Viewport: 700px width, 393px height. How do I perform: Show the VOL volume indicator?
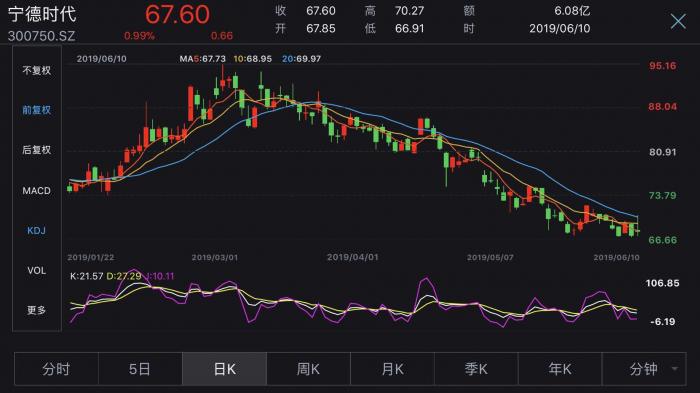coord(37,271)
